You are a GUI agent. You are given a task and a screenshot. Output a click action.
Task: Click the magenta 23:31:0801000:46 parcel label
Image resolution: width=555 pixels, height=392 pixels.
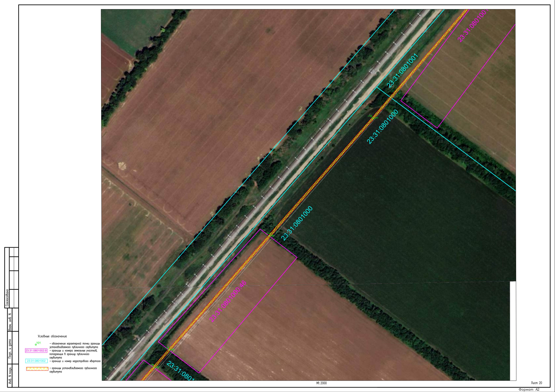click(228, 302)
